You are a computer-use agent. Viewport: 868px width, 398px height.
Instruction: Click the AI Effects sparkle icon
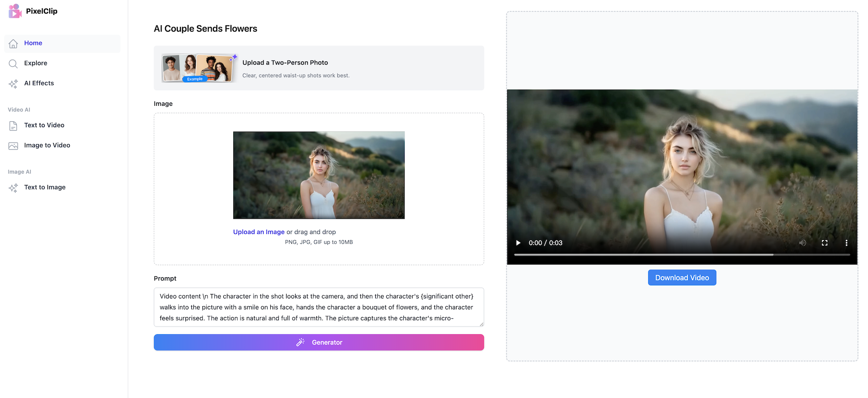point(13,84)
